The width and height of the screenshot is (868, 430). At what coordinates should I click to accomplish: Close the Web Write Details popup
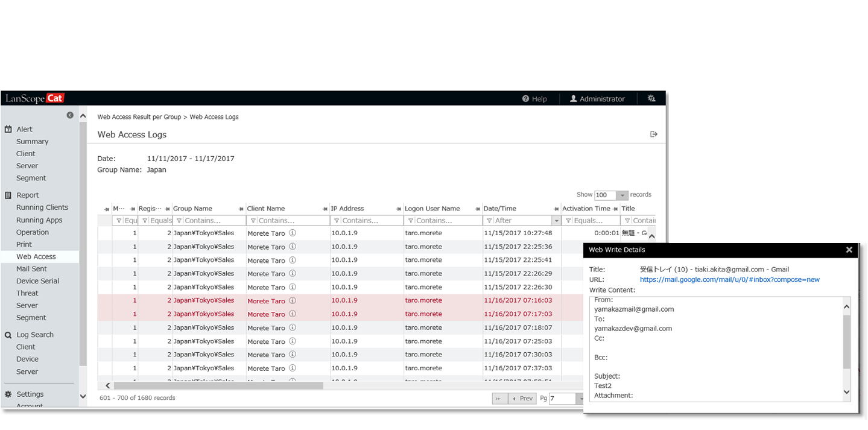click(x=849, y=250)
